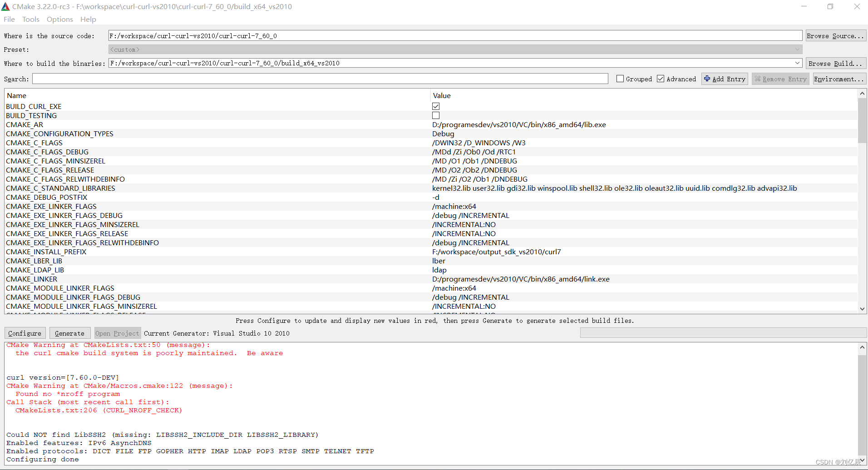Click the /MD /O2 /Ob2 /DNDEBUG value
Viewport: 868px width, 470px height.
click(x=474, y=170)
